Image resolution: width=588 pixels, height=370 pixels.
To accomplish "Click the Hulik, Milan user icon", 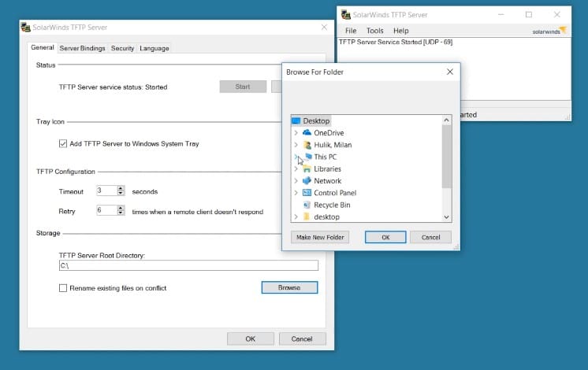I will pos(307,145).
